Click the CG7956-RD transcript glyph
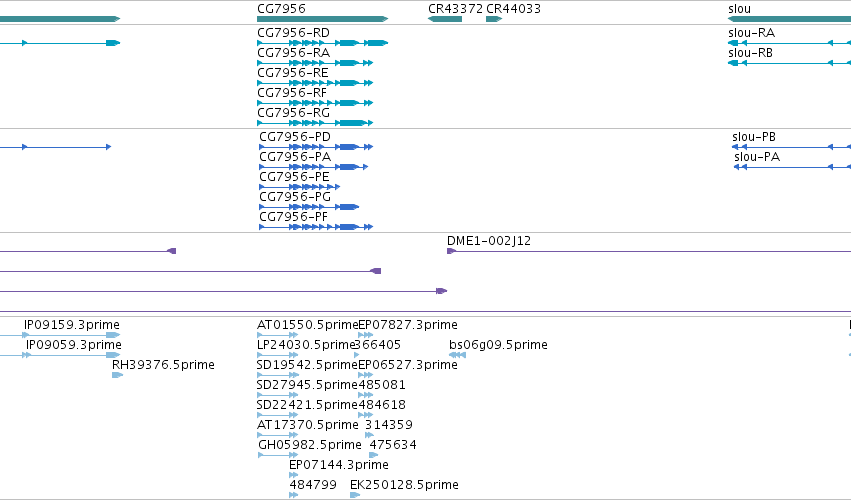Screen dimensions: 851x500 coord(322,43)
